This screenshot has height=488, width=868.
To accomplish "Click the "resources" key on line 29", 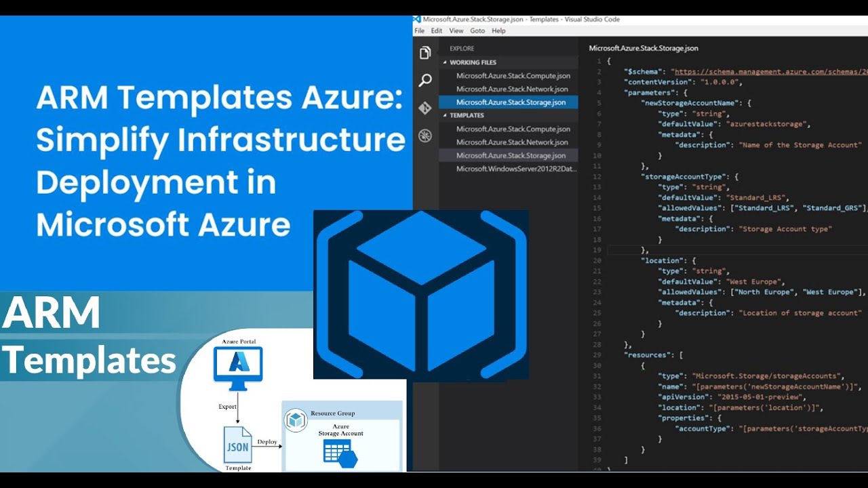I will coord(648,355).
